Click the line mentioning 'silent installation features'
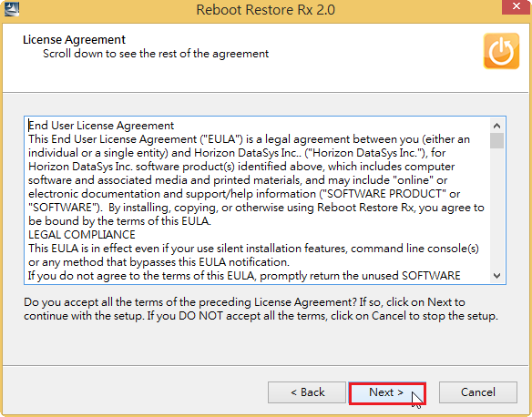 pos(253,249)
